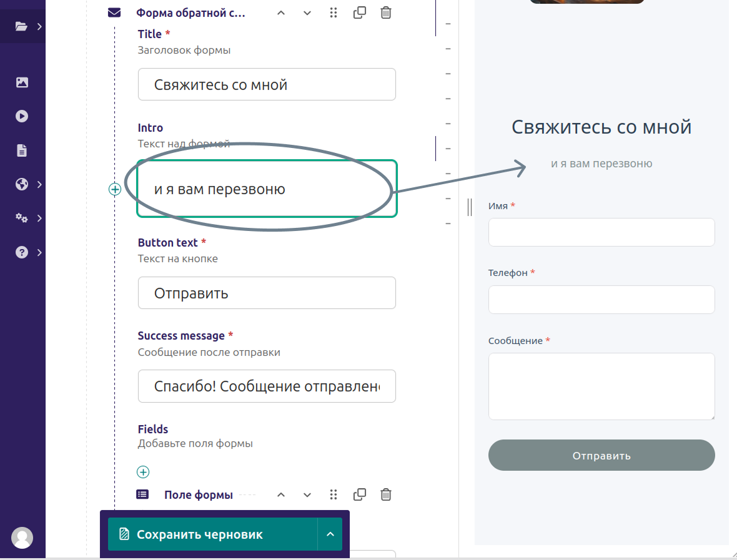Click the preview text и я вам перезвоню
Screen dimensions: 737x560
[601, 164]
